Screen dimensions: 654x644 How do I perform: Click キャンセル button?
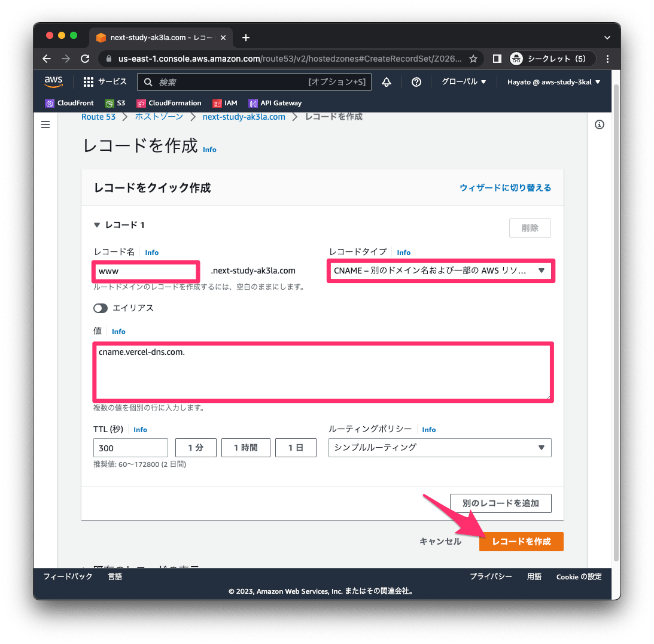pos(440,542)
